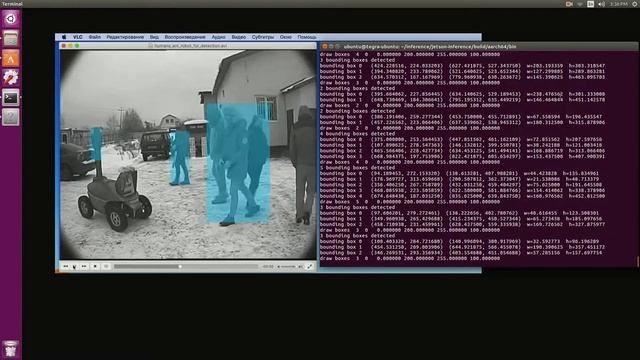Open the Файл menu in VLC
The image size is (640, 360).
pyautogui.click(x=94, y=37)
